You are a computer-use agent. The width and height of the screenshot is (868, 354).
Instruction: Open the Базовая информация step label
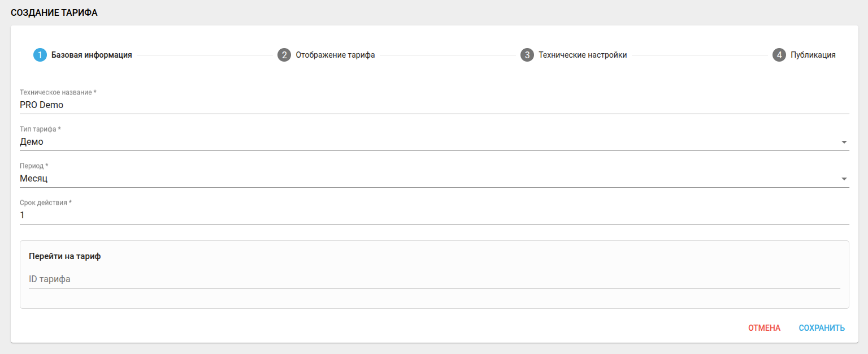pyautogui.click(x=92, y=55)
